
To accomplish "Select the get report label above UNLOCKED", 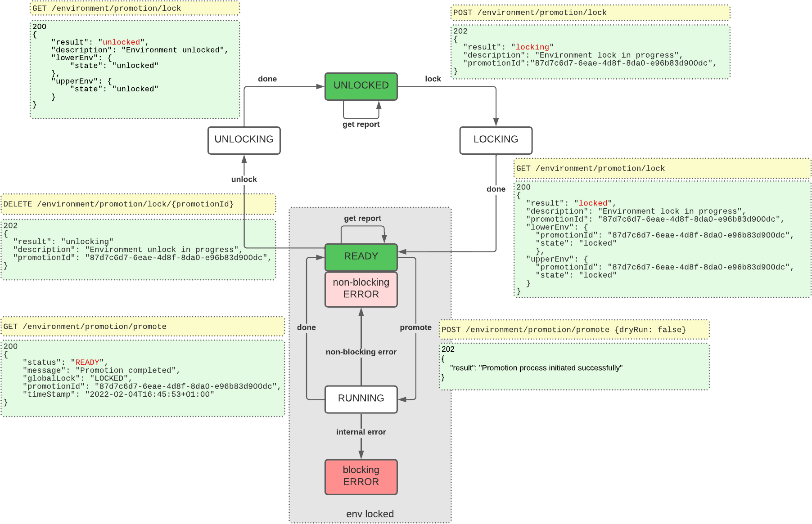I will click(x=361, y=124).
